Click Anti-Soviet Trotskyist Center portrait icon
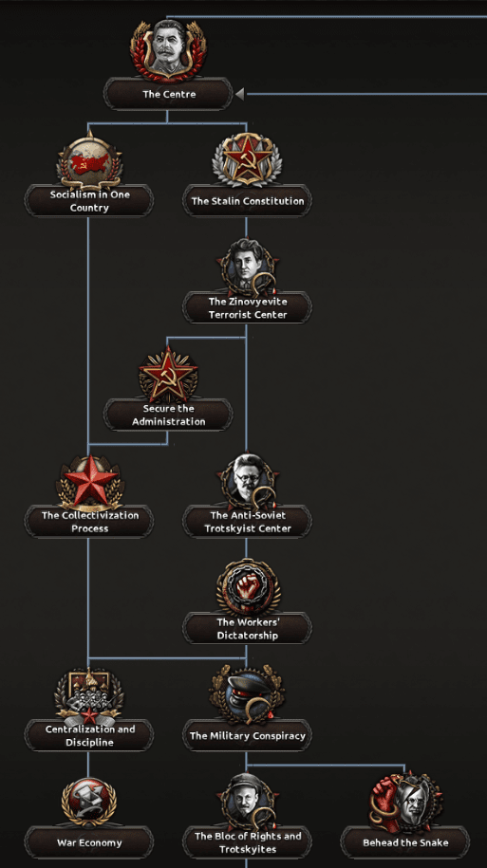487x868 pixels. pos(247,481)
